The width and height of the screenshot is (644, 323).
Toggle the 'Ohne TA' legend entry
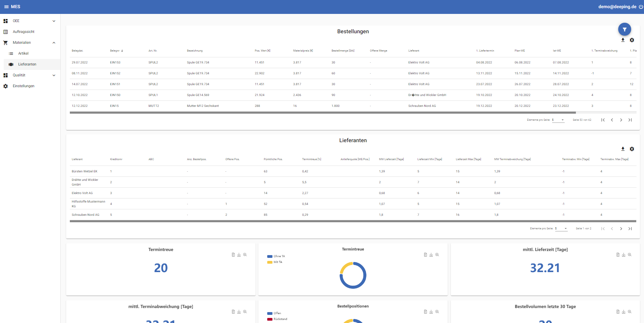point(276,256)
